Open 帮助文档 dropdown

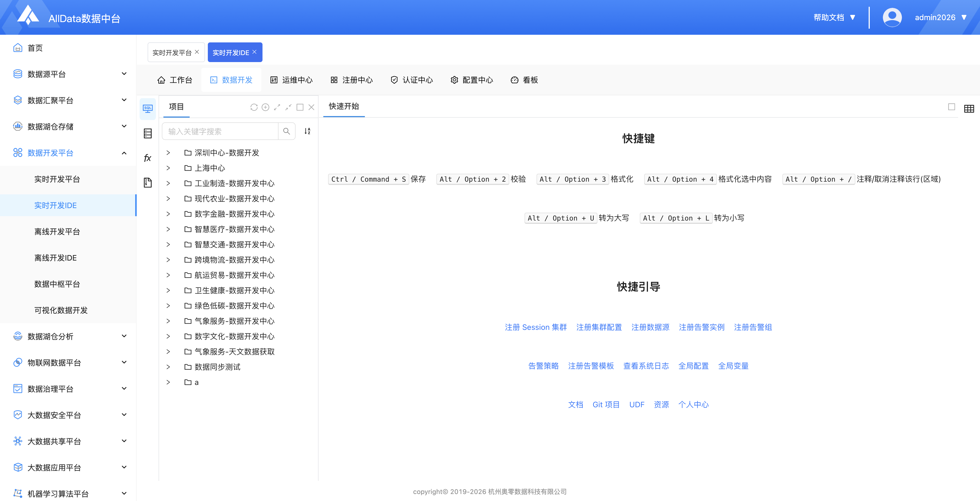835,17
